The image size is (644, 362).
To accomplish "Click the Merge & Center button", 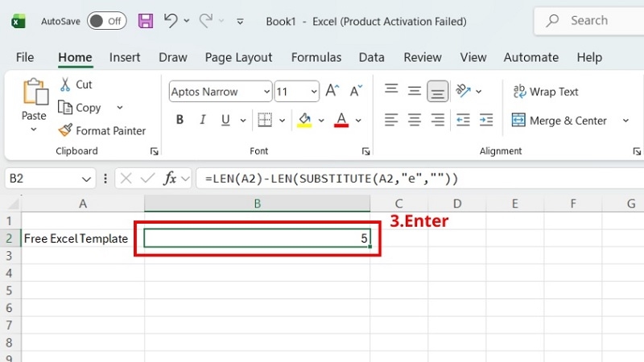I will [559, 121].
